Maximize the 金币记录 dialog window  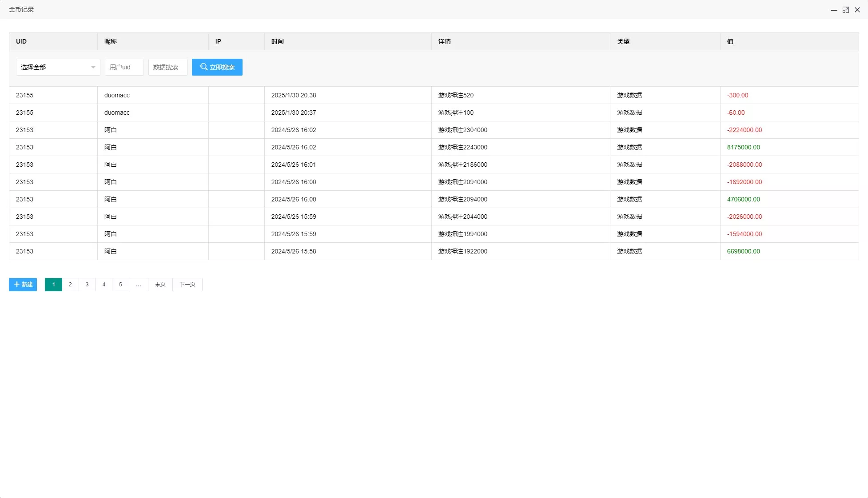pos(845,10)
